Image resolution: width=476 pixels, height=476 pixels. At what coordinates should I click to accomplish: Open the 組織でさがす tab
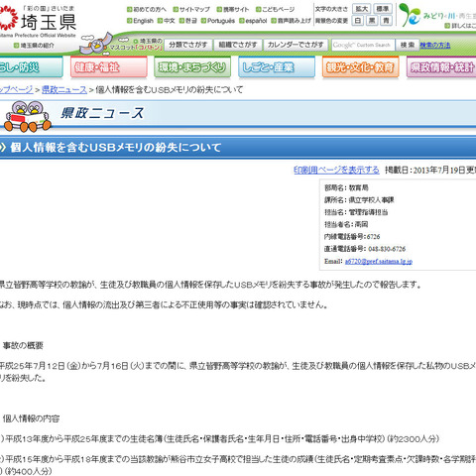click(238, 45)
